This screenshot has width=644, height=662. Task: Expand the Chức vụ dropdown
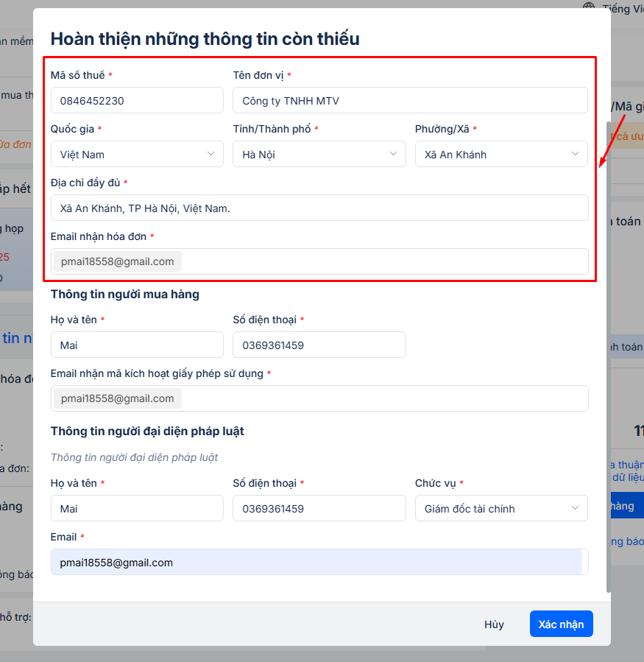click(501, 509)
